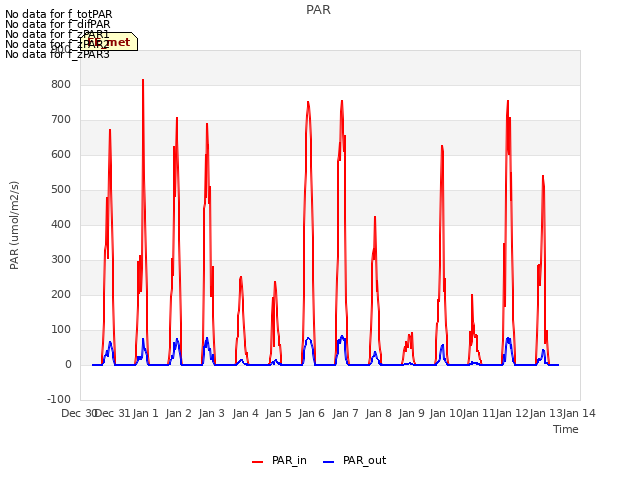Click the 'No data for f_totPAR' message
640x480 pixels.
[x=58, y=14]
